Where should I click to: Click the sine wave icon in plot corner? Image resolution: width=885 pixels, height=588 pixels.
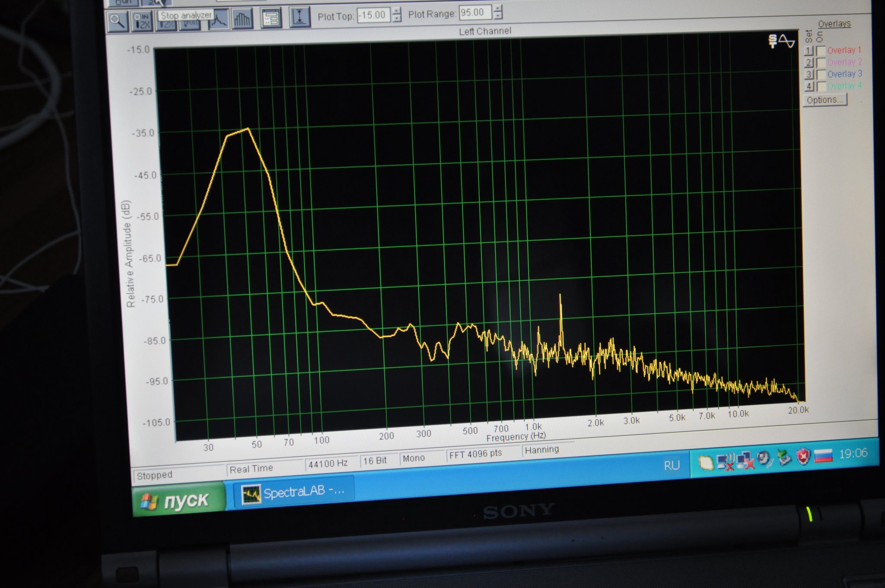pyautogui.click(x=787, y=41)
